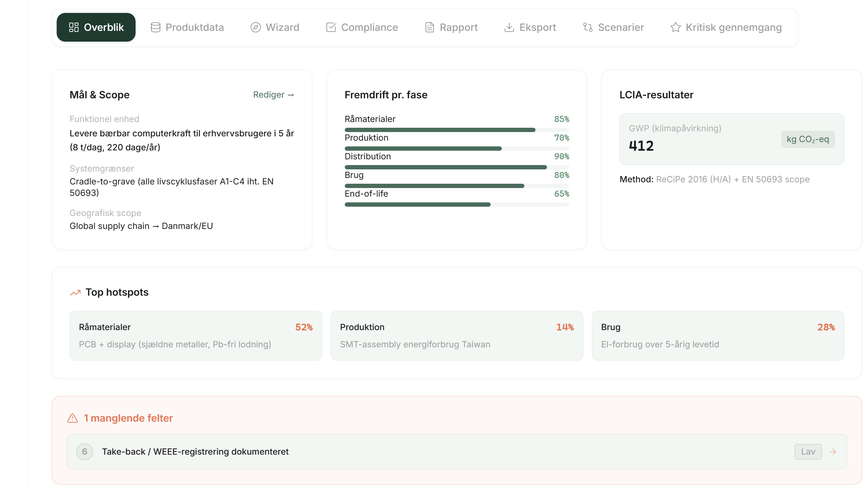Click the End-of-life 65% progress bar

pyautogui.click(x=457, y=205)
